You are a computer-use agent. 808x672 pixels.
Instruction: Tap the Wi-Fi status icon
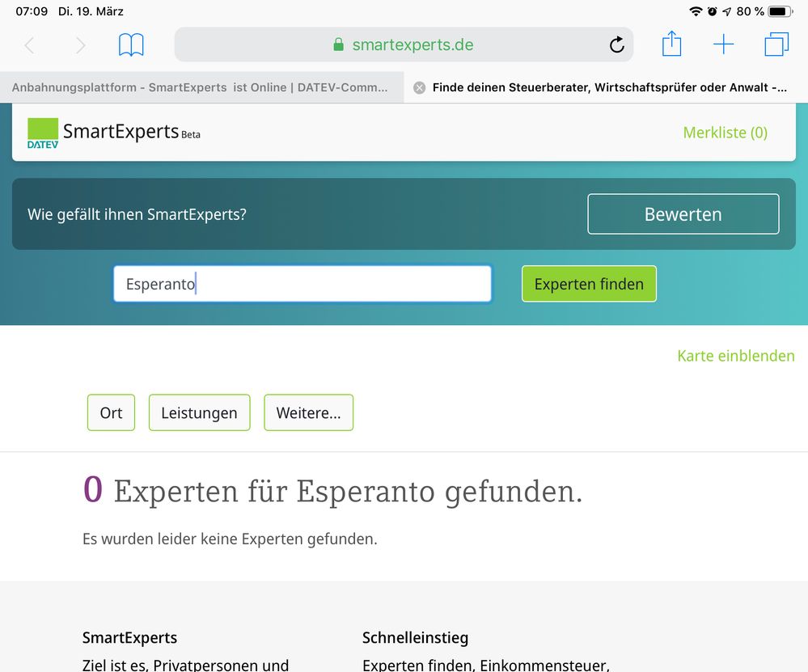pyautogui.click(x=696, y=11)
